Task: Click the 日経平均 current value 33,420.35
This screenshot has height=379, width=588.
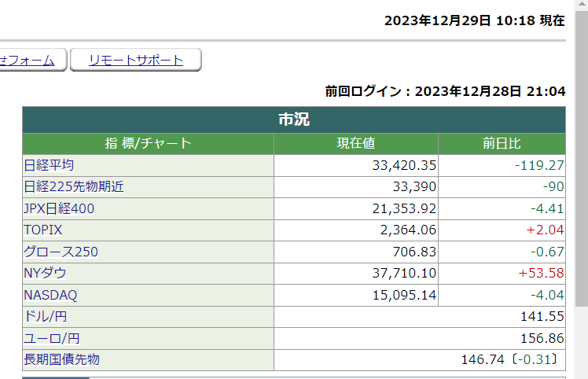Action: pyautogui.click(x=403, y=165)
